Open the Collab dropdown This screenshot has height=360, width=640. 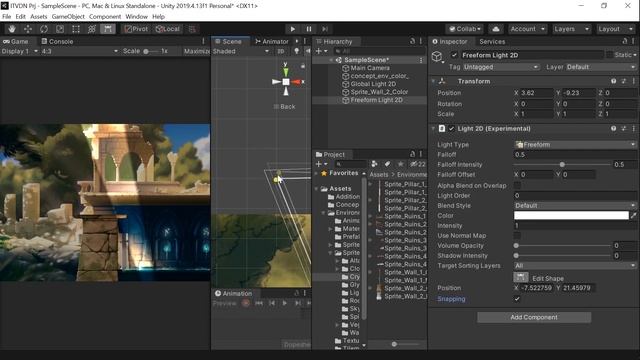pyautogui.click(x=465, y=29)
